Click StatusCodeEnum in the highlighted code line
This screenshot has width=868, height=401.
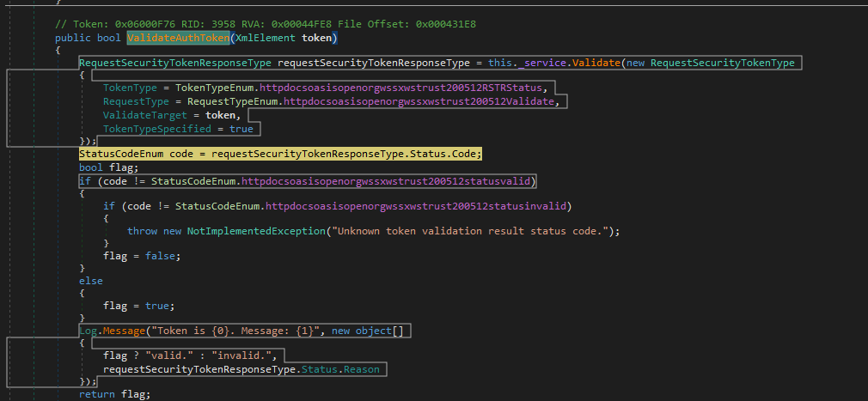click(x=121, y=154)
